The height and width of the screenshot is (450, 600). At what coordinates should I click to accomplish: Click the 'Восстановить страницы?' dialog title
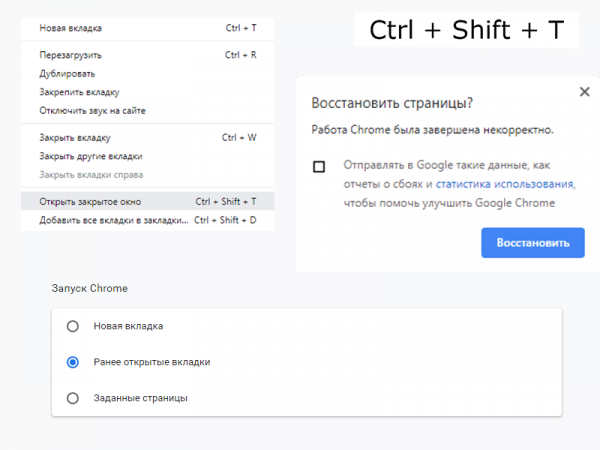pos(392,103)
